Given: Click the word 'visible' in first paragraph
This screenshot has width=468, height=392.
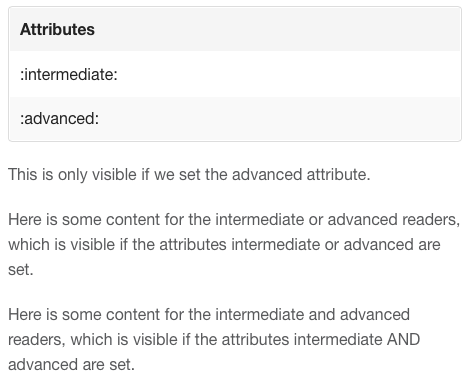Looking at the screenshot, I should click(114, 174).
